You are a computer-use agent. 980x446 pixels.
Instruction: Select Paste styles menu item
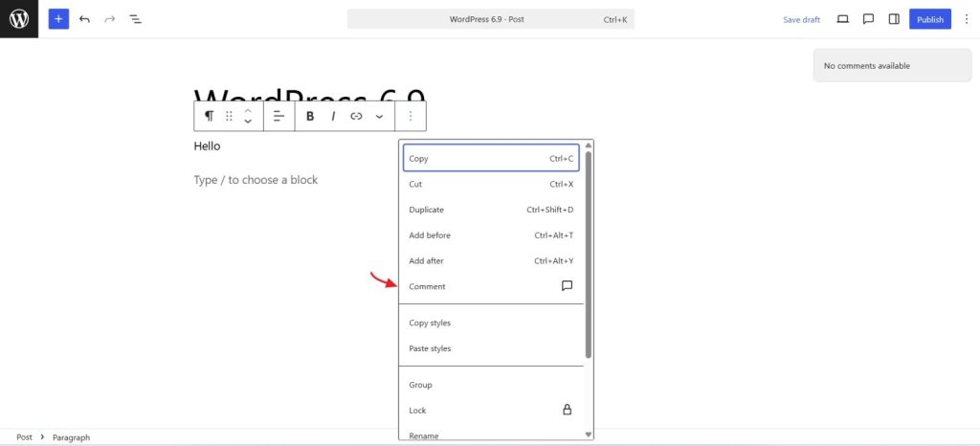coord(491,348)
